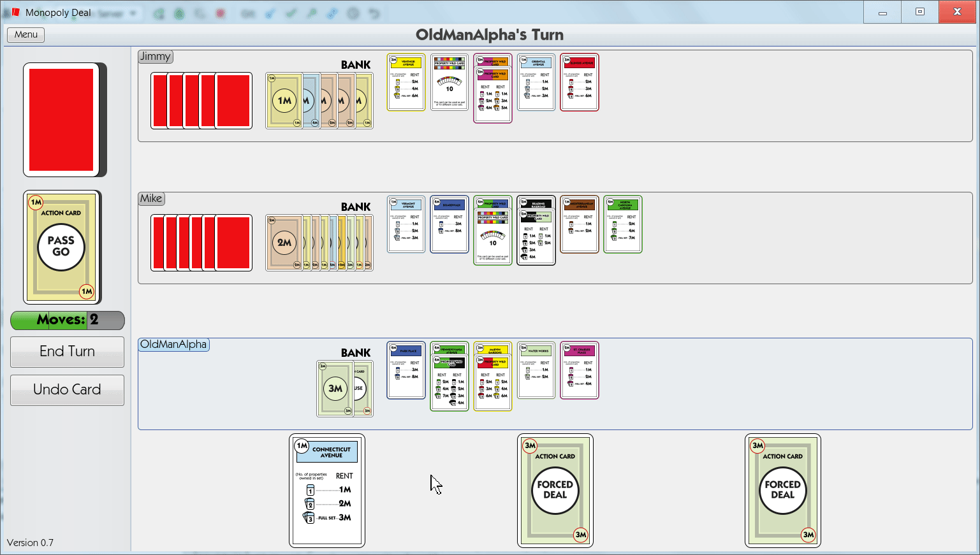Click the Mike player name label
The image size is (980, 555).
click(151, 199)
